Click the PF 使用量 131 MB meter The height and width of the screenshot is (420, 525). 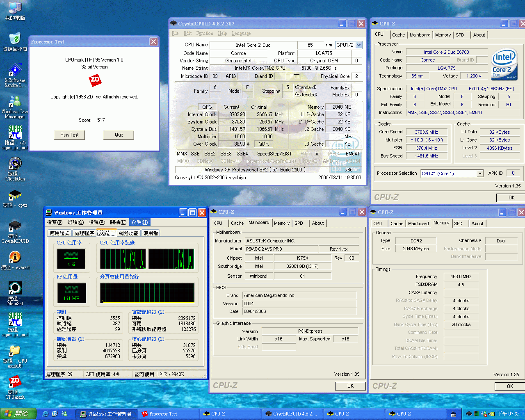pos(71,293)
